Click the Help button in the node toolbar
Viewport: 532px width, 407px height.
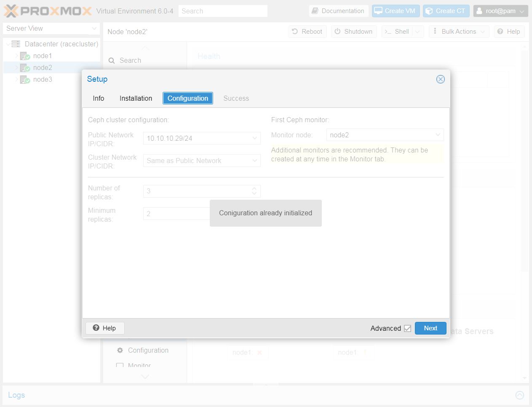coord(509,32)
